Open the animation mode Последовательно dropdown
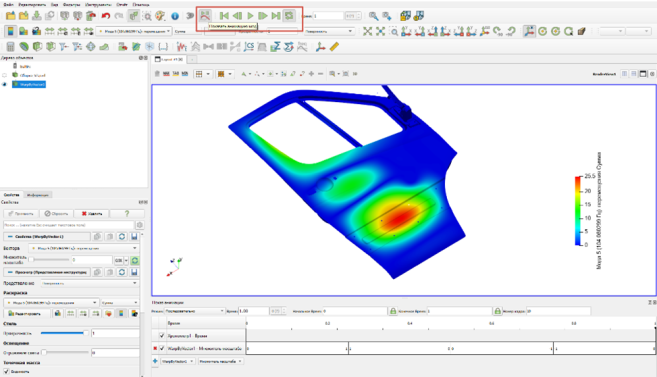Viewport: 657px width, 377px height. 194,311
